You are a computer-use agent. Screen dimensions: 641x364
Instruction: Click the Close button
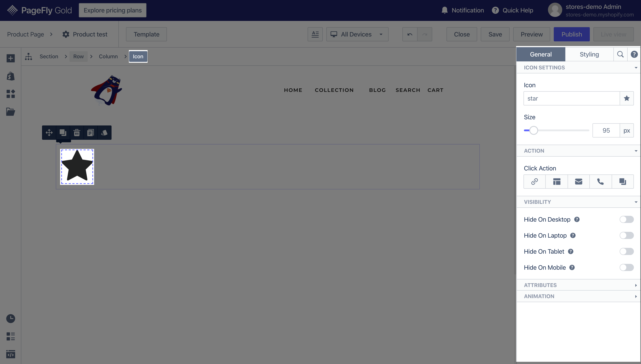(x=462, y=34)
